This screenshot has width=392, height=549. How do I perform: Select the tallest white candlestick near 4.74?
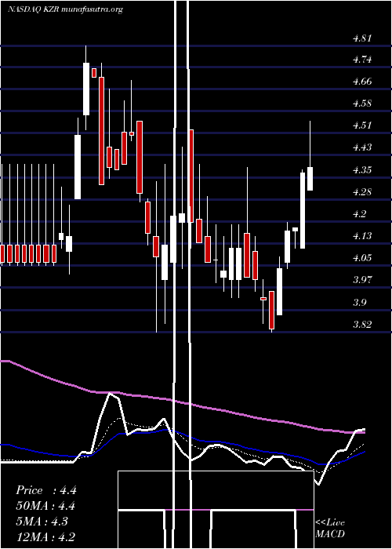[x=86, y=89]
